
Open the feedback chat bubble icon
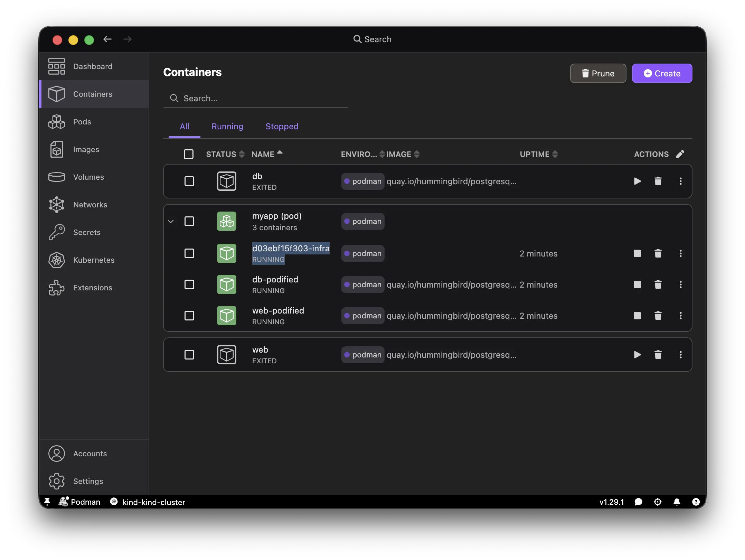click(x=639, y=502)
